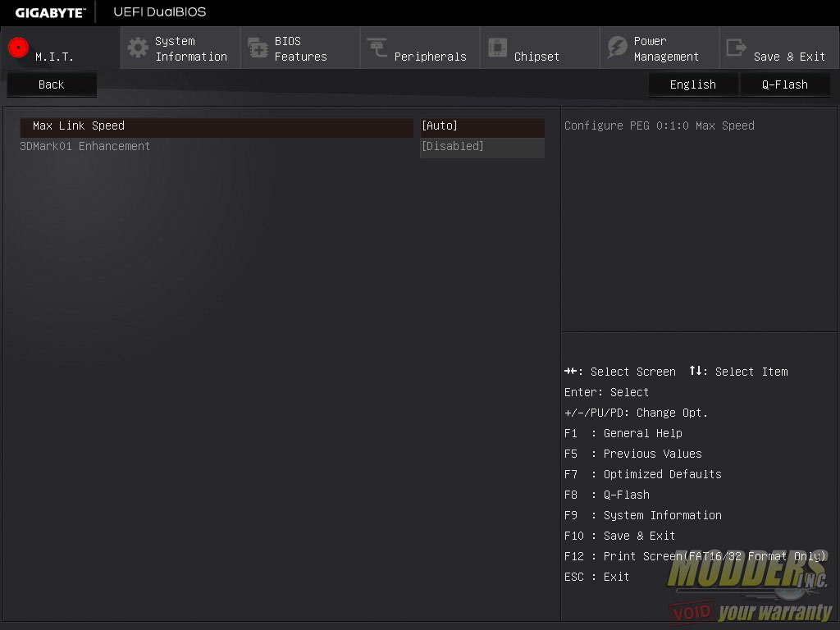This screenshot has height=630, width=840.
Task: Click the UEFI DualBIOS title text
Action: 160,12
